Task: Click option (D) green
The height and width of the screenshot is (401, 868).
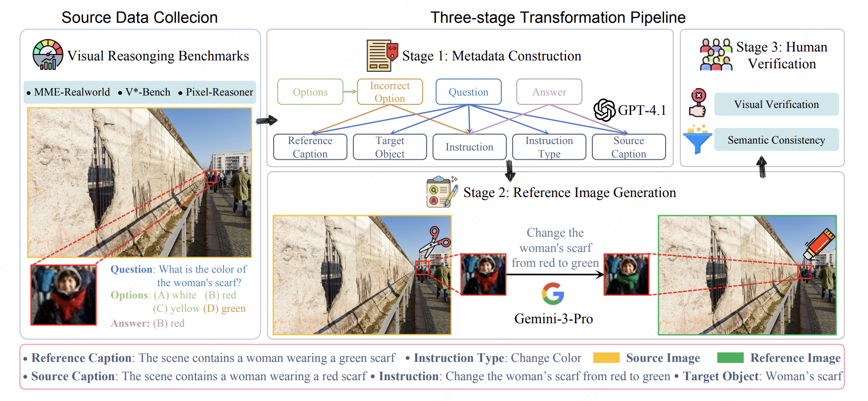Action: click(224, 308)
